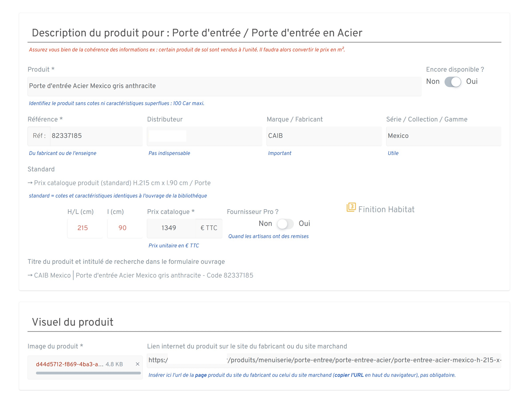Click the uploaded image file name d44d5712
532x395 pixels.
click(x=69, y=364)
